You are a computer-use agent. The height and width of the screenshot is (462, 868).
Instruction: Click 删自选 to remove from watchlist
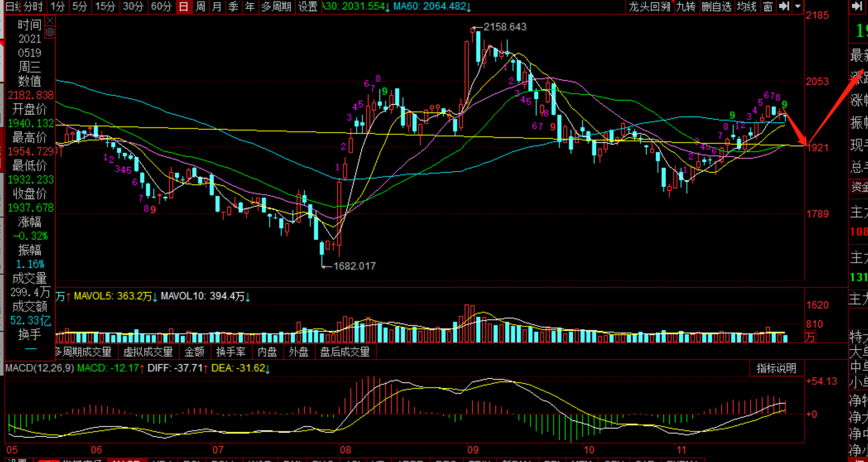point(717,7)
